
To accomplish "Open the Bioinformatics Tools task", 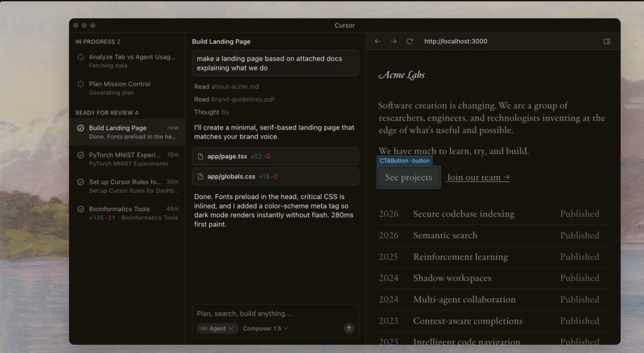I will [x=127, y=213].
